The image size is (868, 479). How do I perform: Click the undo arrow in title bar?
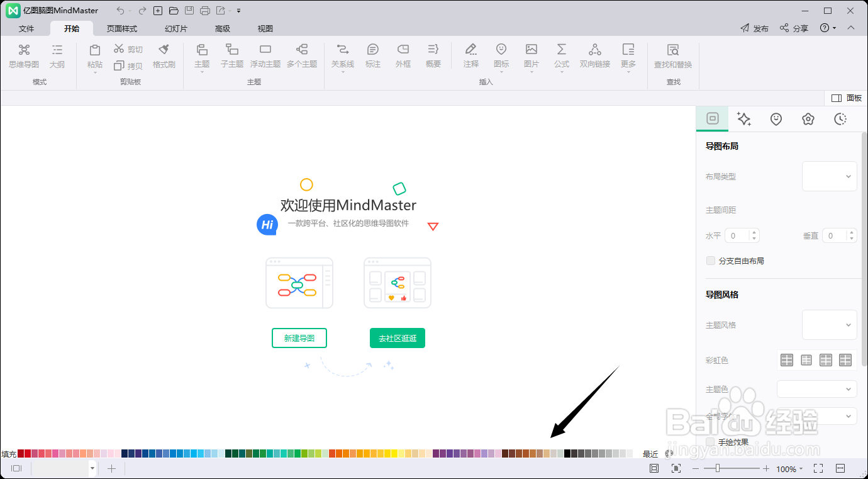pos(120,11)
